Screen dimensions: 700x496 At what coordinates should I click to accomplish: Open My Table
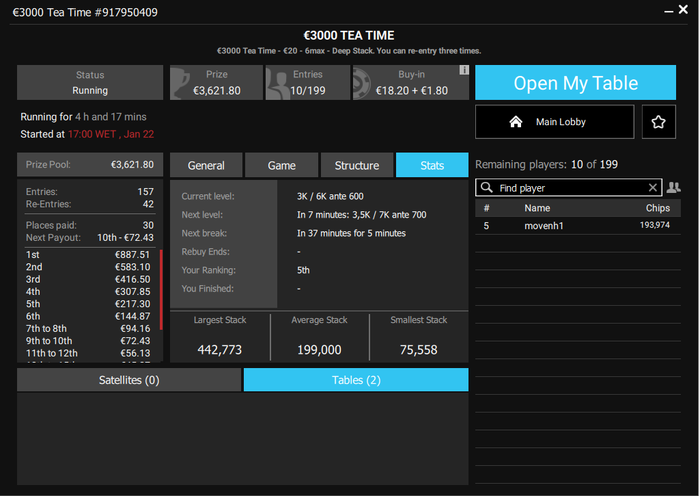575,83
